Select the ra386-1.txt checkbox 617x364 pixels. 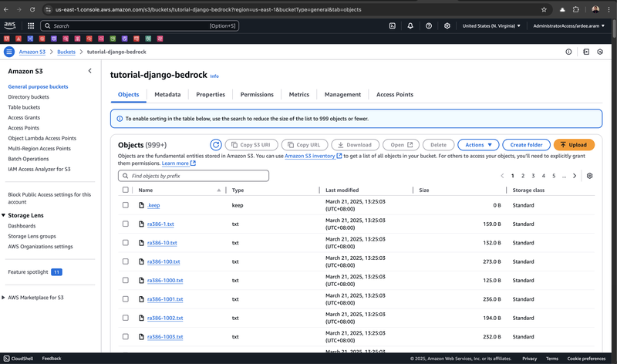(x=126, y=224)
